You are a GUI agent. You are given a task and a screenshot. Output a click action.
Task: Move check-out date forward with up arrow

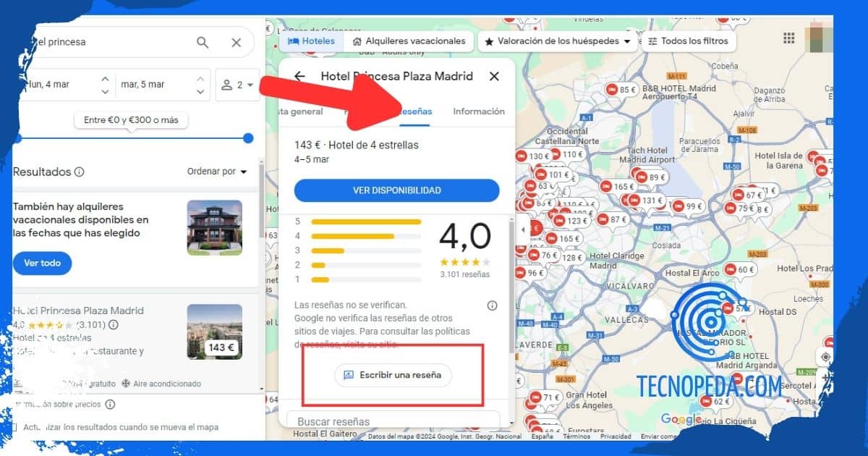pyautogui.click(x=200, y=77)
